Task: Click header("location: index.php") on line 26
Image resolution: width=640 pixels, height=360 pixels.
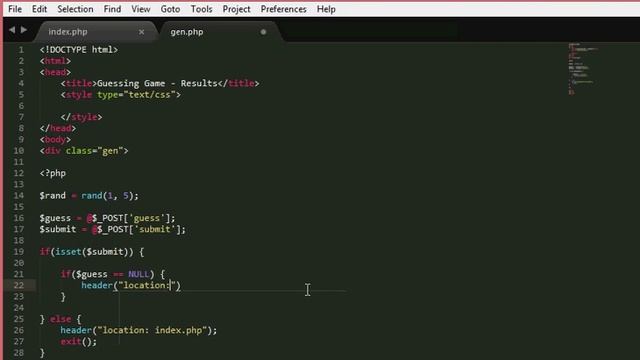Action: click(139, 330)
